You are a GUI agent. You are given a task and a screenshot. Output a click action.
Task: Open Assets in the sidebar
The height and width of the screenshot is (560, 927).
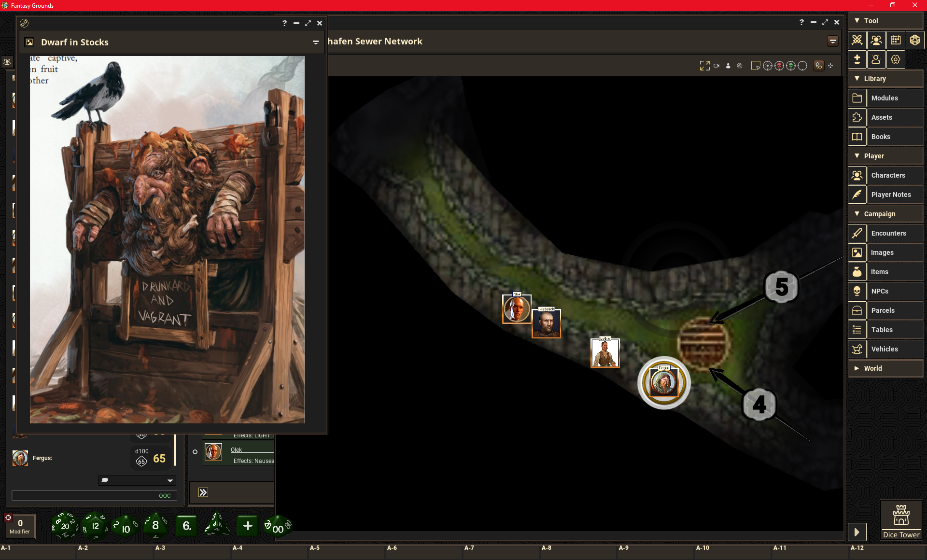(885, 117)
